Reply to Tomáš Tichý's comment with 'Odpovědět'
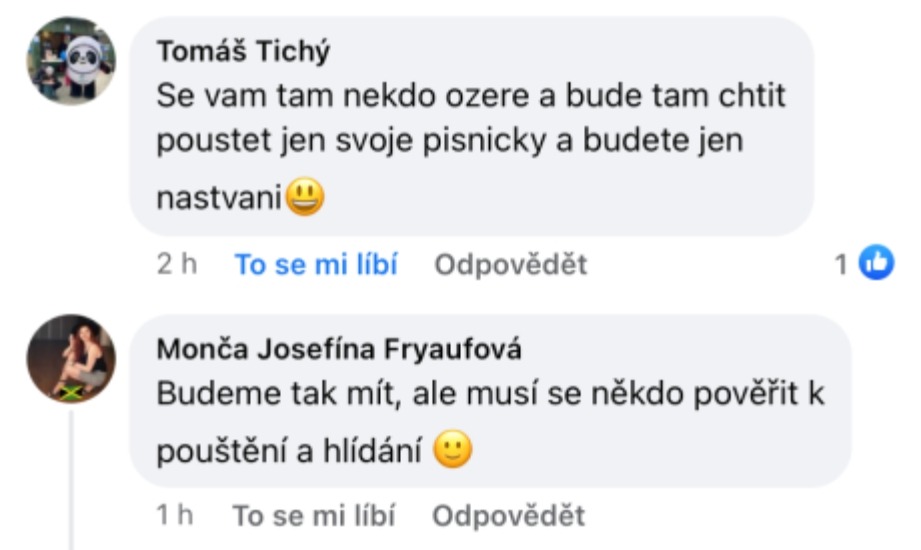Image resolution: width=921 pixels, height=550 pixels. click(x=510, y=264)
